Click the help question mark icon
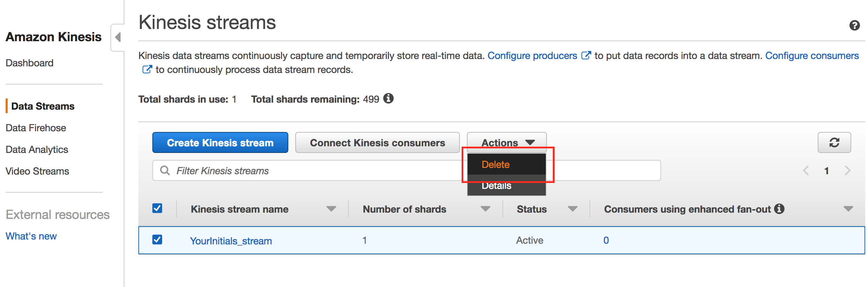This screenshot has width=868, height=287. [x=854, y=25]
